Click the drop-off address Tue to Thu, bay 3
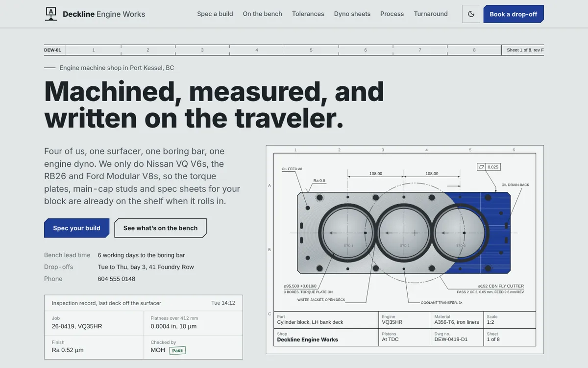Screen dimensions: 588x368 pos(146,267)
